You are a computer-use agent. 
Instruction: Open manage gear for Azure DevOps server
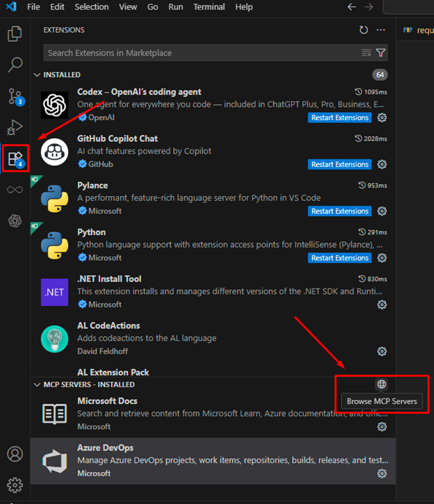(382, 473)
